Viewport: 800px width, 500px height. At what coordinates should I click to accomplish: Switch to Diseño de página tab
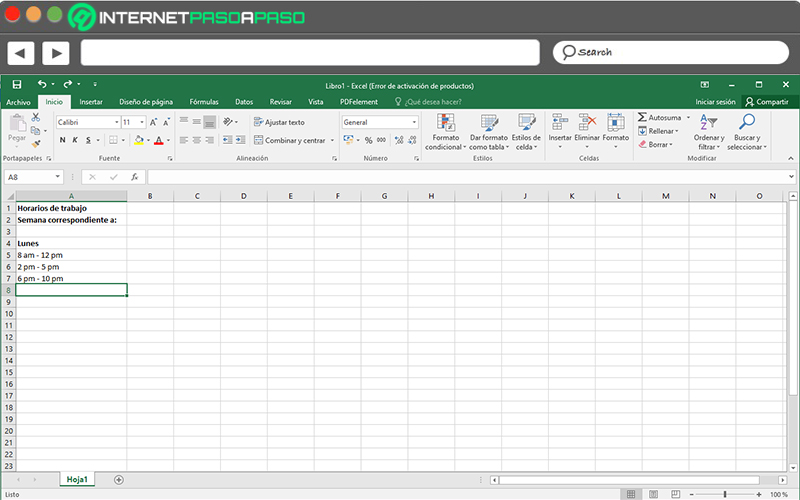pyautogui.click(x=146, y=102)
